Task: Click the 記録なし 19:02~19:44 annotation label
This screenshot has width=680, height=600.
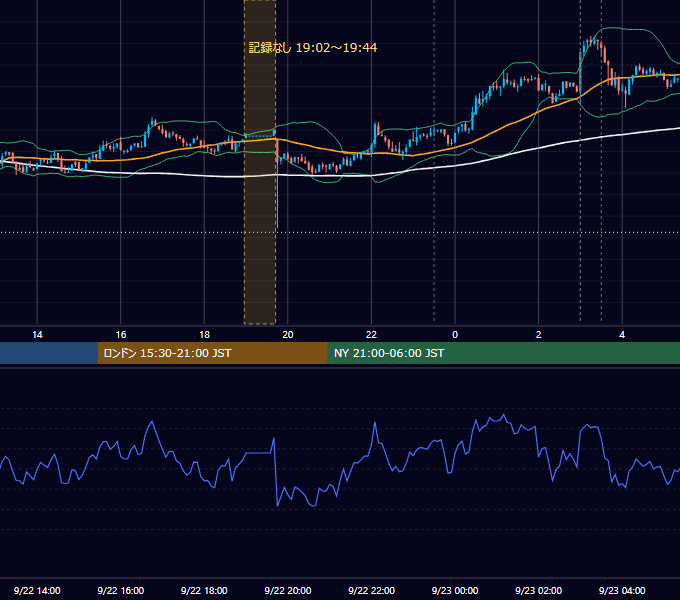Action: (x=313, y=47)
